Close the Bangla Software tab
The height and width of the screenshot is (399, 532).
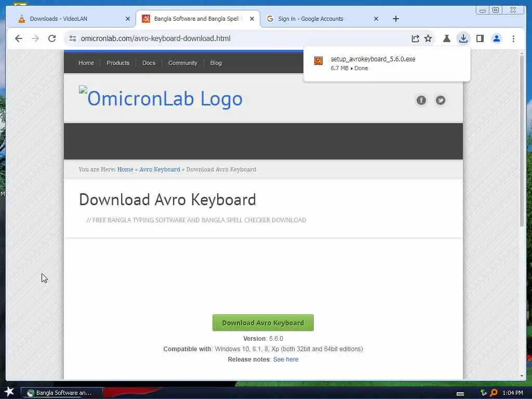pyautogui.click(x=252, y=19)
